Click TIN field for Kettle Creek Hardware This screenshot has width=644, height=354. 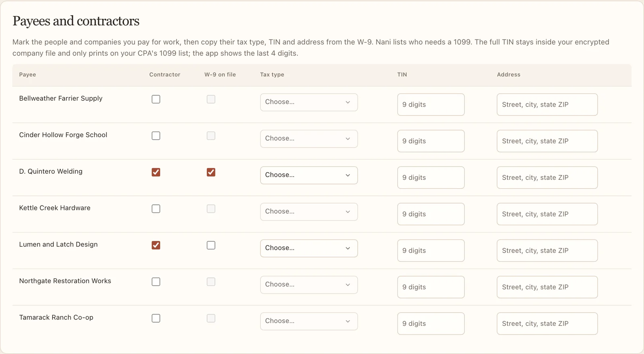pos(431,214)
